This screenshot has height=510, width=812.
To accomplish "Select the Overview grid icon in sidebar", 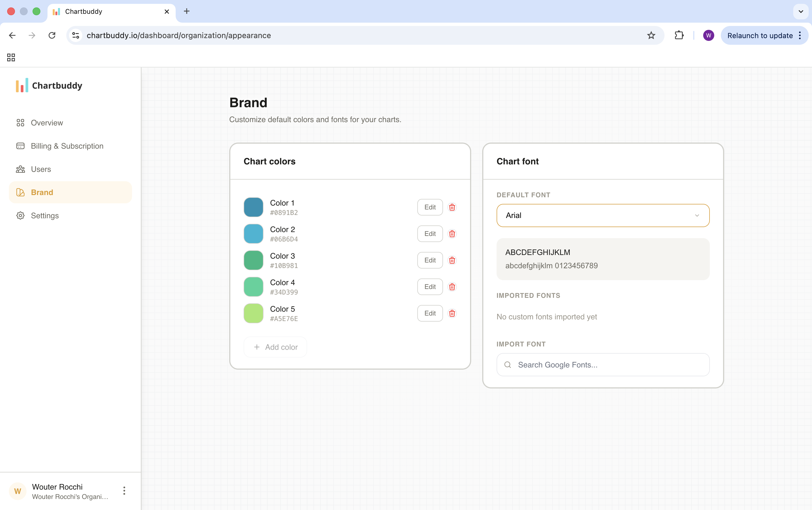I will coord(20,123).
